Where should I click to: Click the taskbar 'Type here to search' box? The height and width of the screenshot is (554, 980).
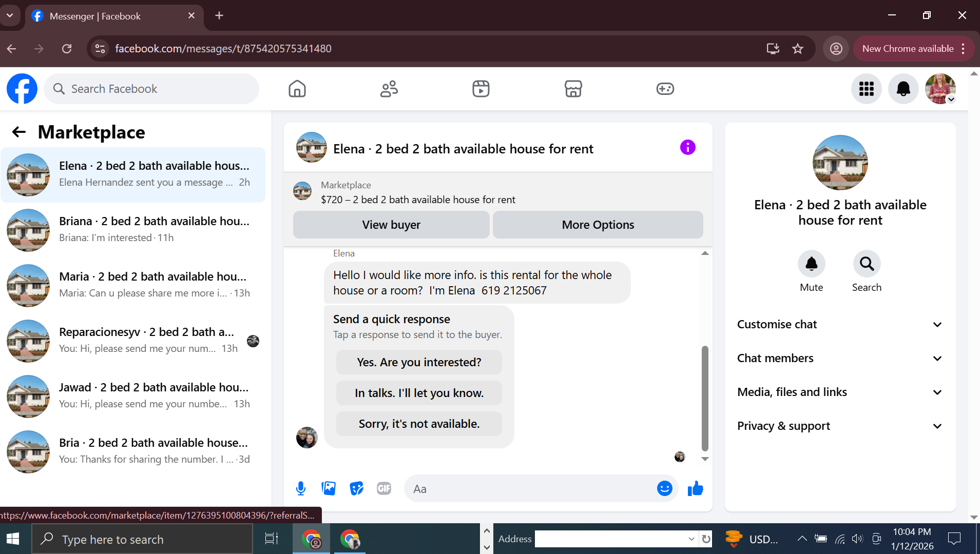coord(142,539)
